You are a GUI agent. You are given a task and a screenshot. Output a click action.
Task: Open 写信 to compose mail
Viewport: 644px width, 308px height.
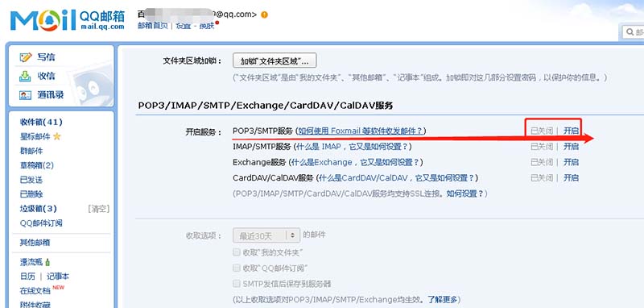pos(46,57)
